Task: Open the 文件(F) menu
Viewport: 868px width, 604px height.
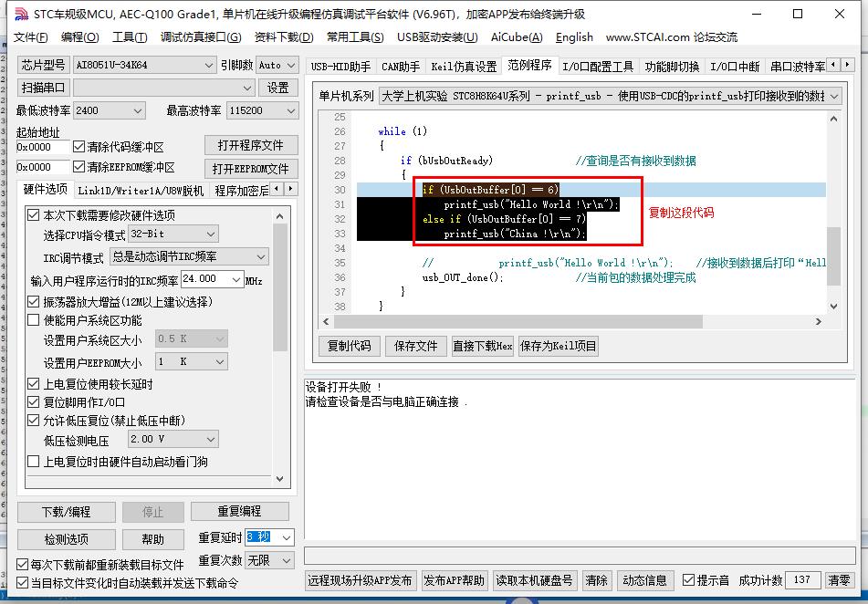Action: (28, 37)
